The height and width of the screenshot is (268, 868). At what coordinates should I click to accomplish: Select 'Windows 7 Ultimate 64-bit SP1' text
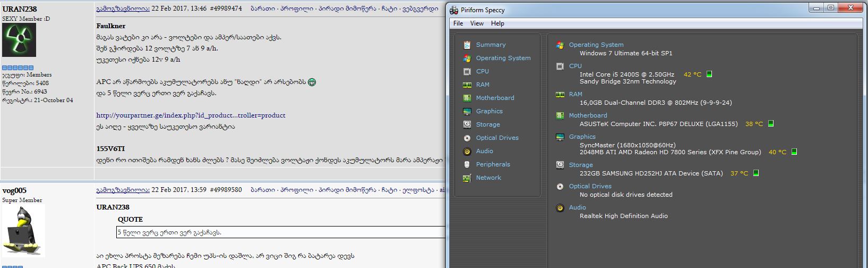626,53
